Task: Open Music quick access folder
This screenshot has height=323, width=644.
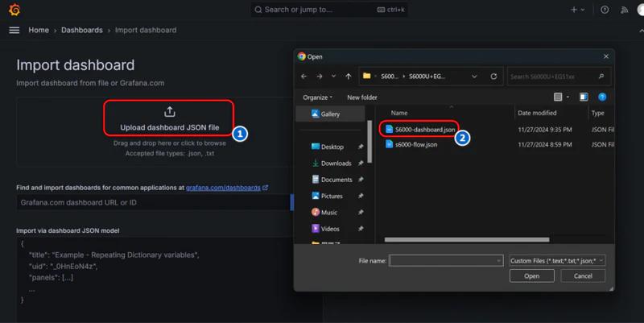Action: pos(329,213)
